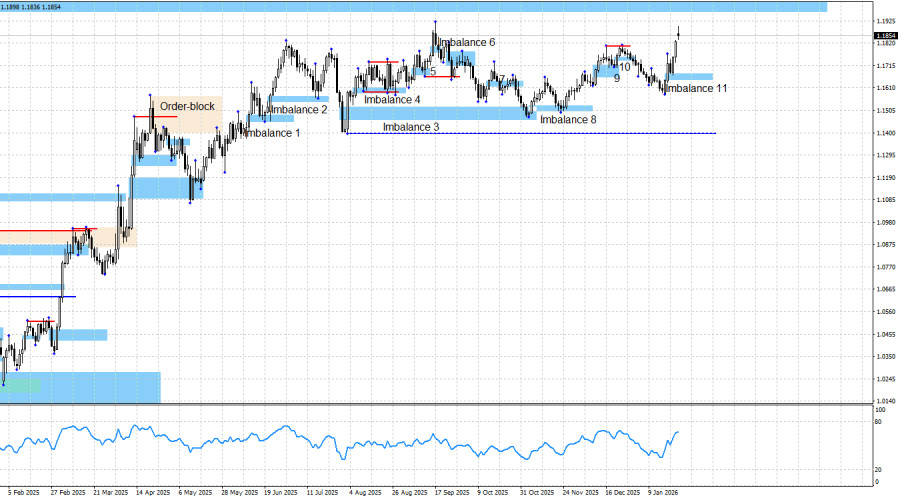Click the Order-block label on the chart

click(x=187, y=106)
